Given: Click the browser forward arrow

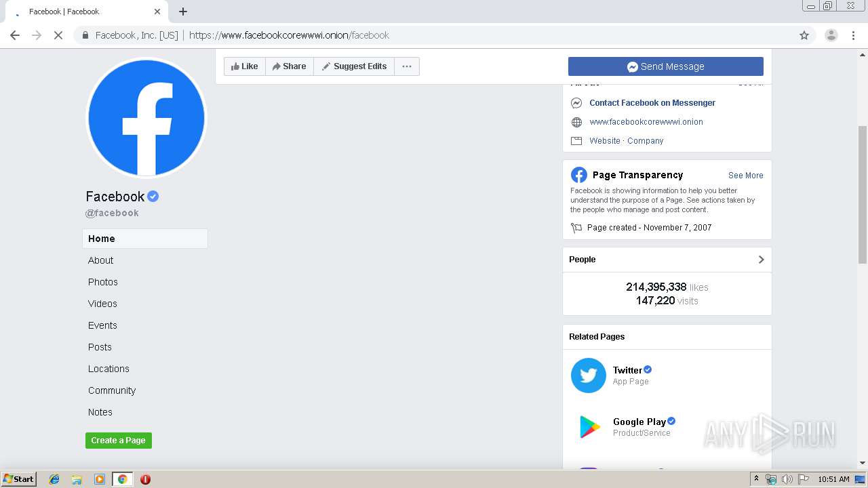Looking at the screenshot, I should pos(37,35).
